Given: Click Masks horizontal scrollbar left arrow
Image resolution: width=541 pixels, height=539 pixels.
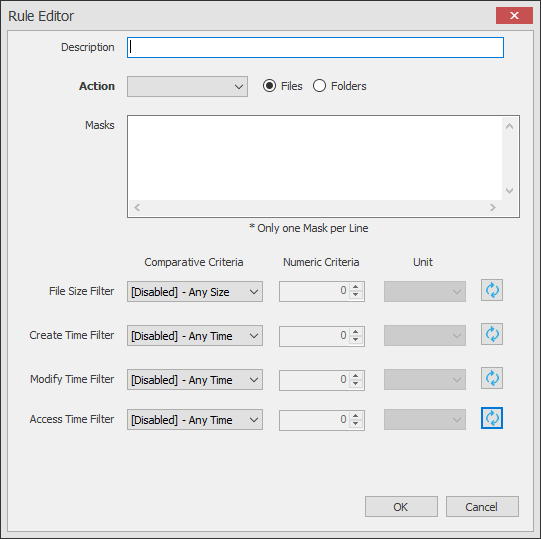Looking at the screenshot, I should [137, 207].
